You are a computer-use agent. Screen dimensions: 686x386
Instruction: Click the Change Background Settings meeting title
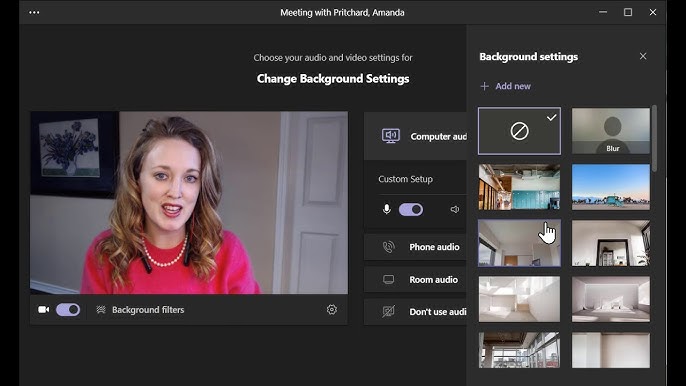[333, 79]
